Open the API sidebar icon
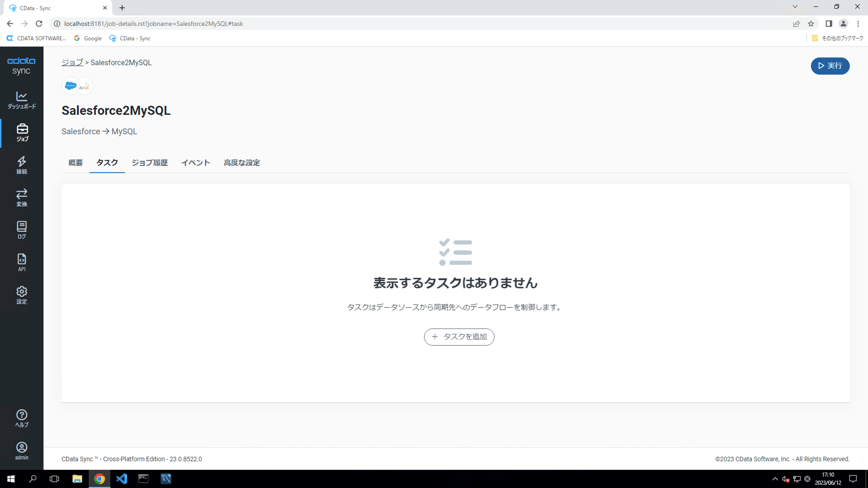The image size is (868, 488). pyautogui.click(x=22, y=263)
